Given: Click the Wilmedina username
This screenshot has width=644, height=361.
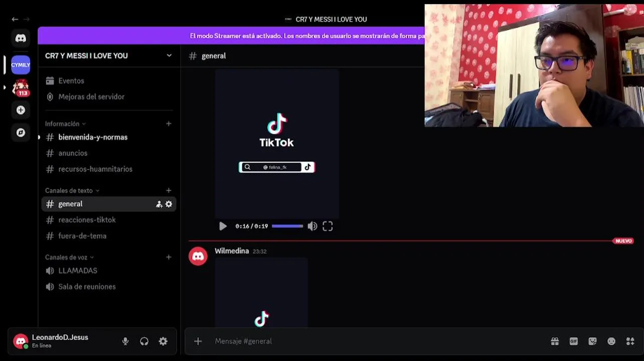Looking at the screenshot, I should [232, 251].
